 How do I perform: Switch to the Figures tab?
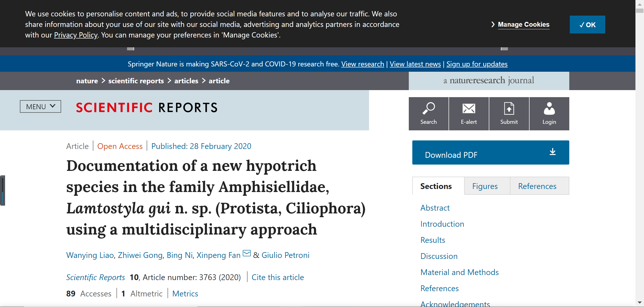485,186
